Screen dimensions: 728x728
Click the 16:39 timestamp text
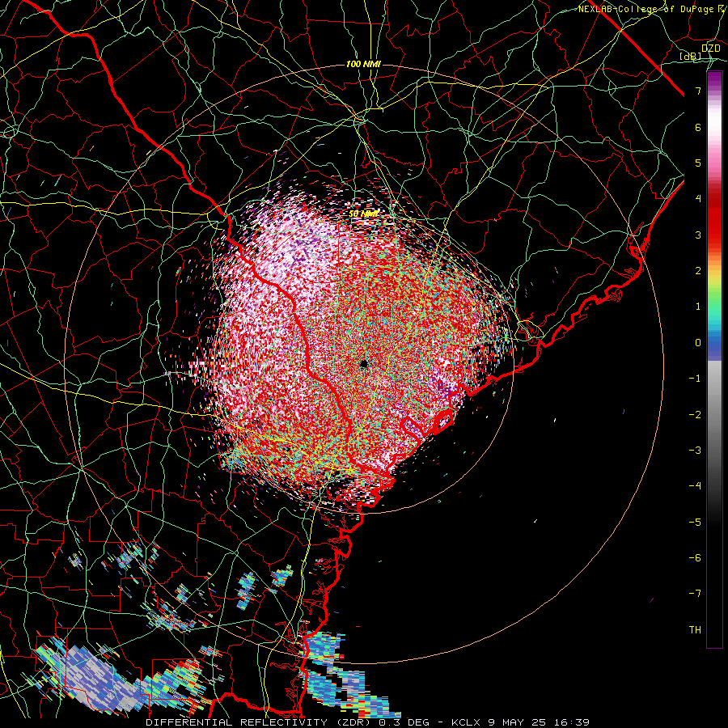[571, 722]
